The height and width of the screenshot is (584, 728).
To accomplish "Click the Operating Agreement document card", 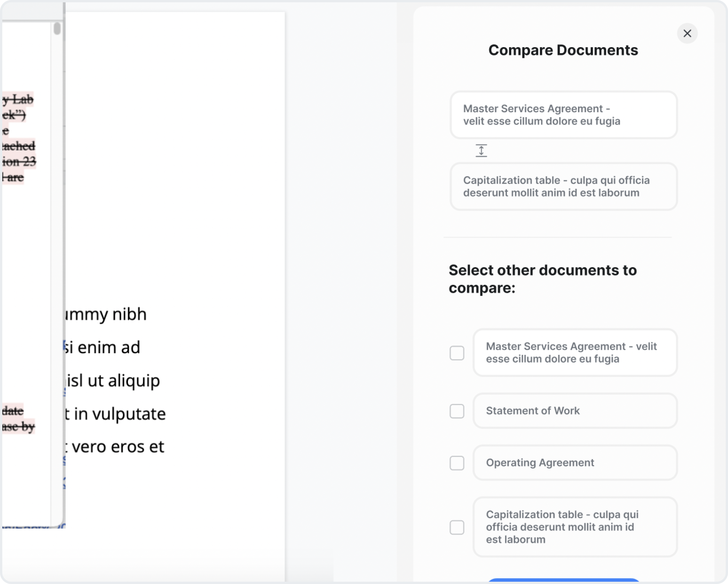I will [575, 463].
